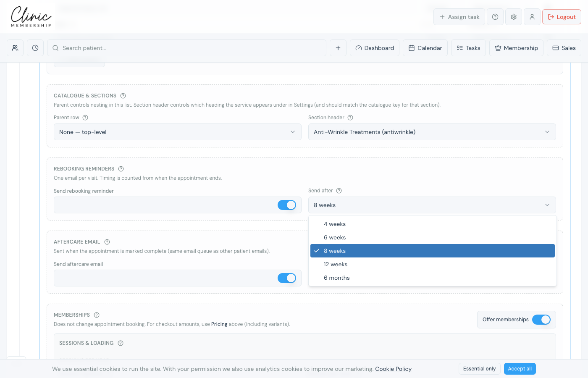
Task: Toggle Send aftercare email switch
Action: [x=287, y=278]
